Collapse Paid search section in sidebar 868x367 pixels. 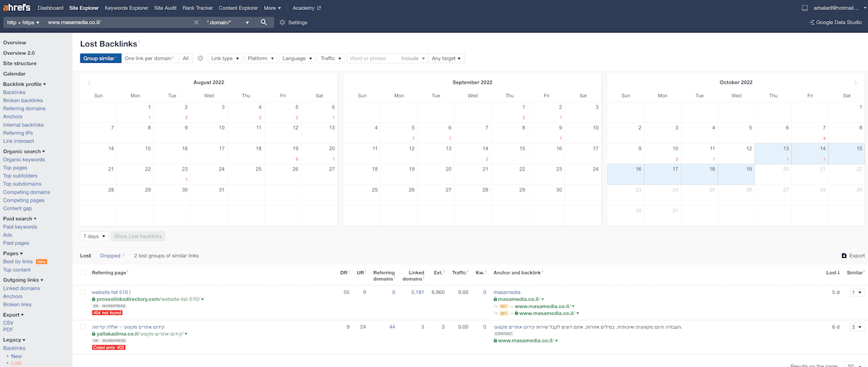point(20,218)
